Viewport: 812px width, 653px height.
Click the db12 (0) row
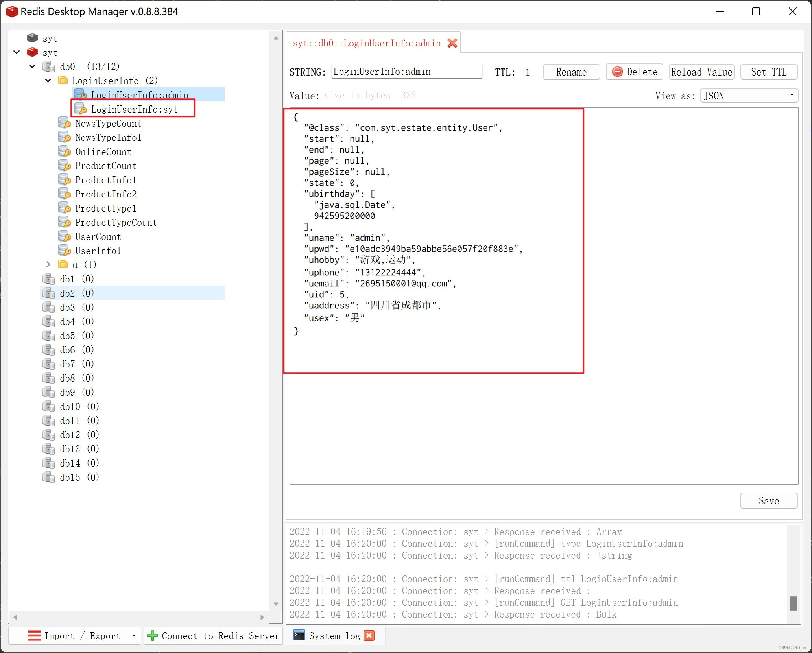coord(79,435)
